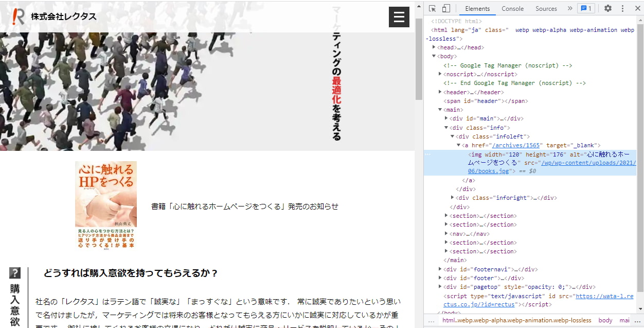Click the body breadcrumb item
This screenshot has width=644, height=328.
pyautogui.click(x=605, y=320)
